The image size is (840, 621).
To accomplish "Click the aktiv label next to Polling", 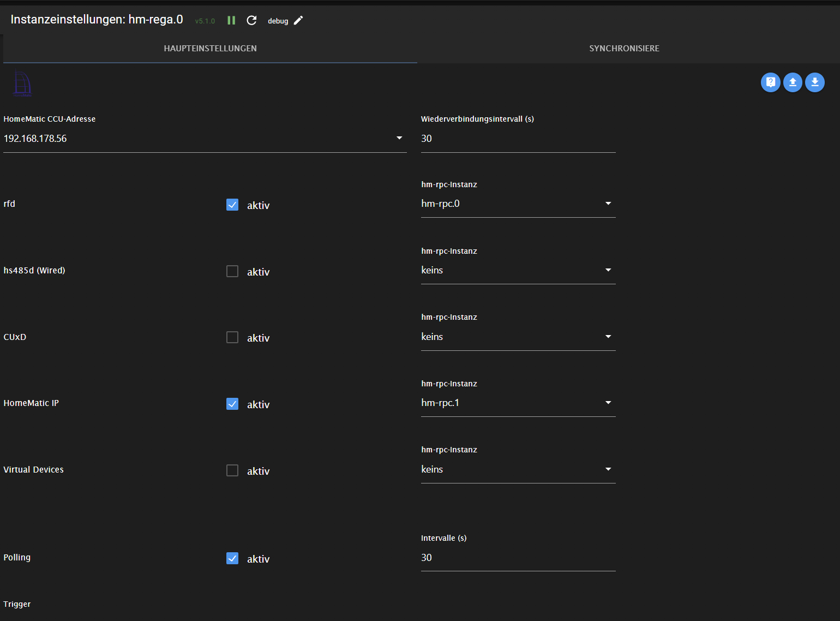I will click(258, 559).
